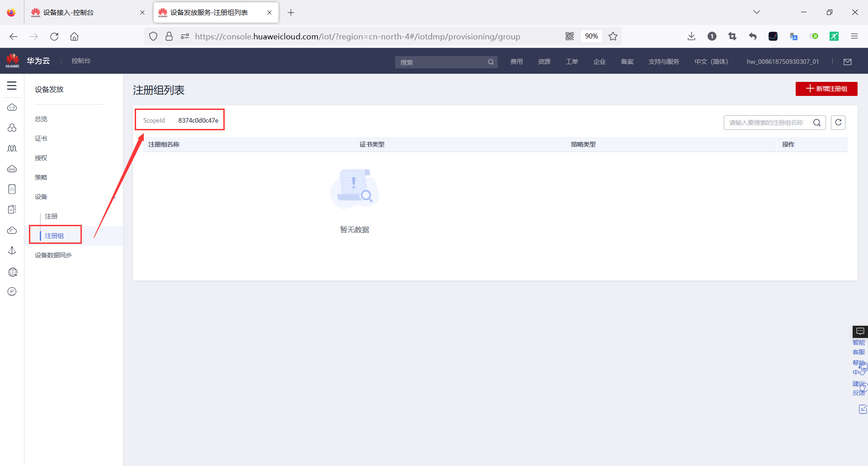
Task: Select 设备数据同步 in the sidebar
Action: point(53,255)
